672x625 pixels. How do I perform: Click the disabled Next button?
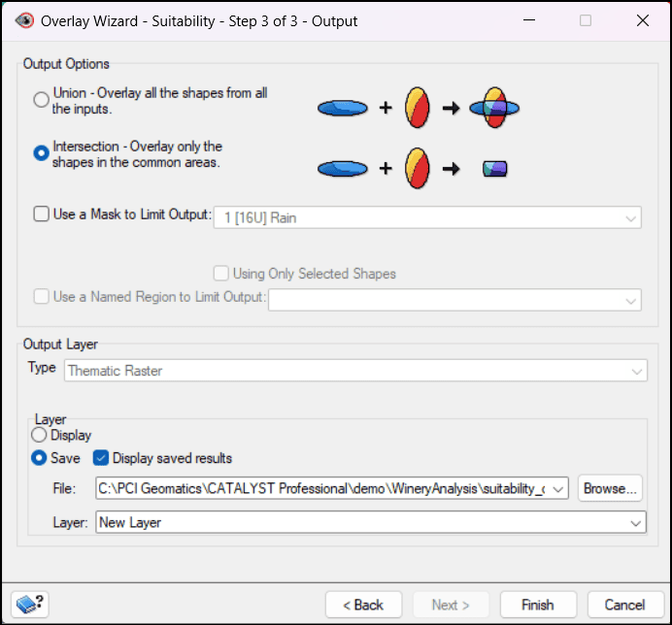click(451, 605)
